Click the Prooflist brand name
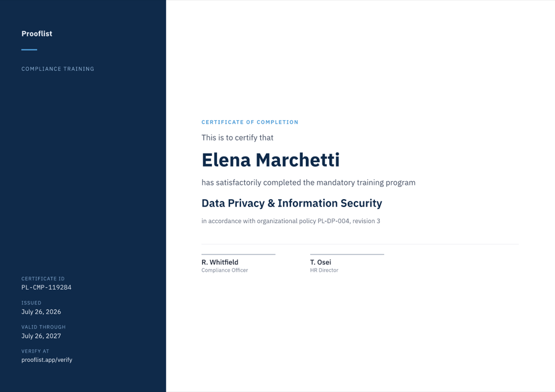The height and width of the screenshot is (392, 555). pos(37,34)
